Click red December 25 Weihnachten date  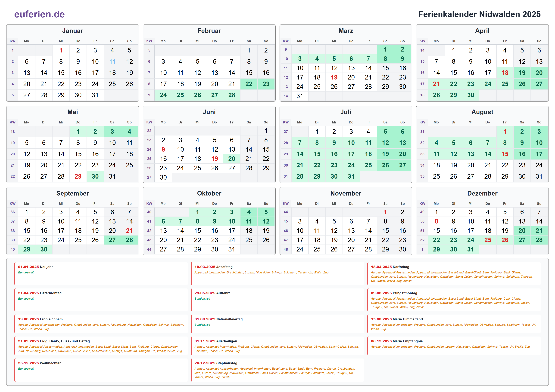(x=488, y=240)
